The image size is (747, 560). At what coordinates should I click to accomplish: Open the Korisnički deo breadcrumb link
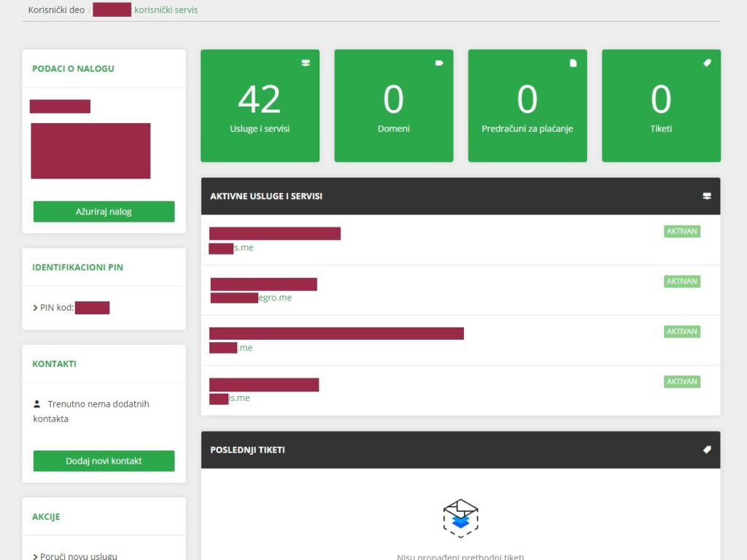coord(56,10)
